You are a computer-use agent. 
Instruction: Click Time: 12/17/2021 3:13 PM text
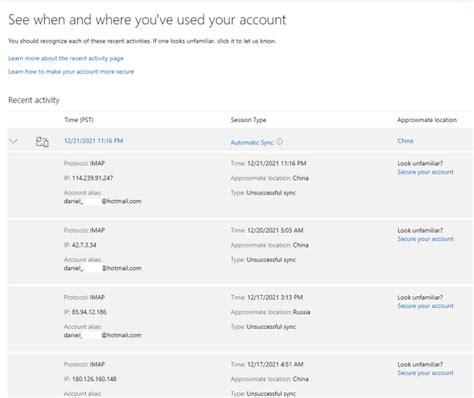267,297
